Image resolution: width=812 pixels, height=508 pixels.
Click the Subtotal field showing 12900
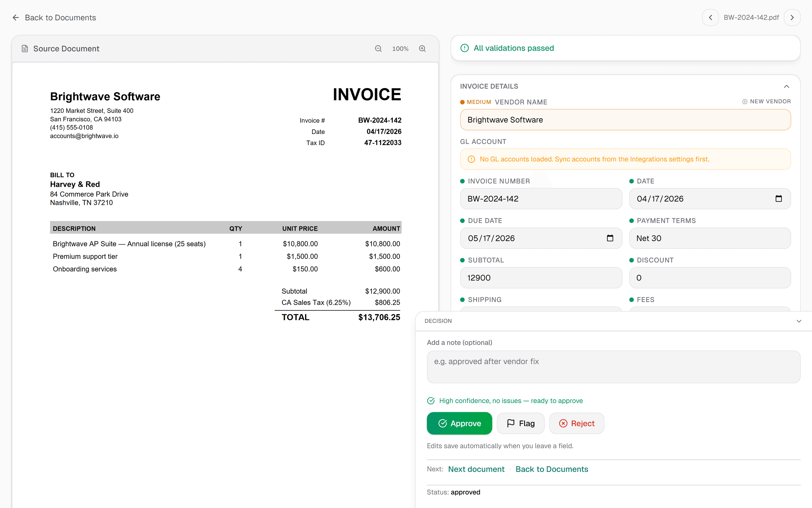(x=541, y=278)
